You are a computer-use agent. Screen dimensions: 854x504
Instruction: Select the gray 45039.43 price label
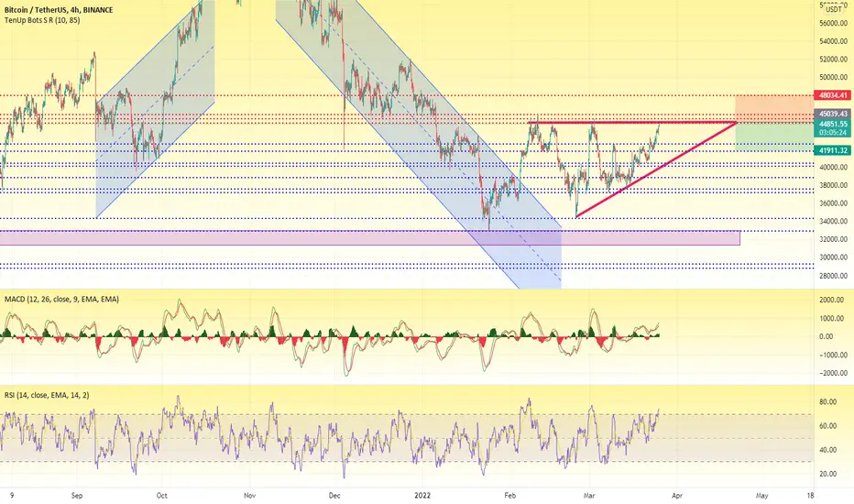832,114
